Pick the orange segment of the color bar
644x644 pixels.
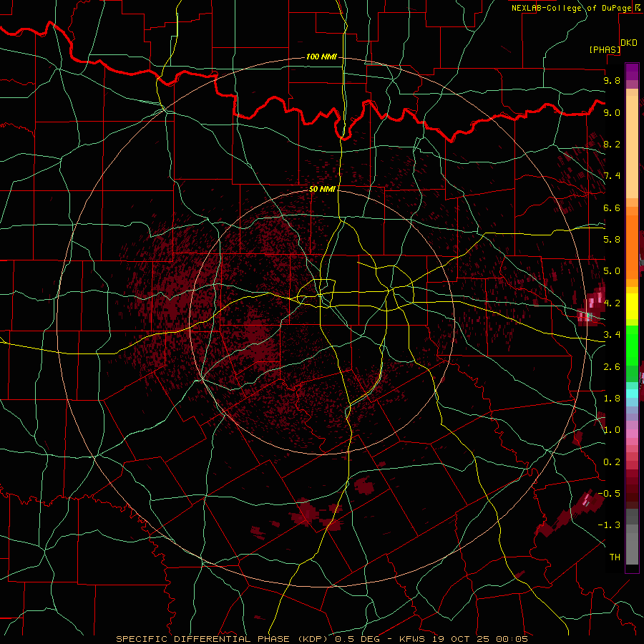click(x=632, y=247)
